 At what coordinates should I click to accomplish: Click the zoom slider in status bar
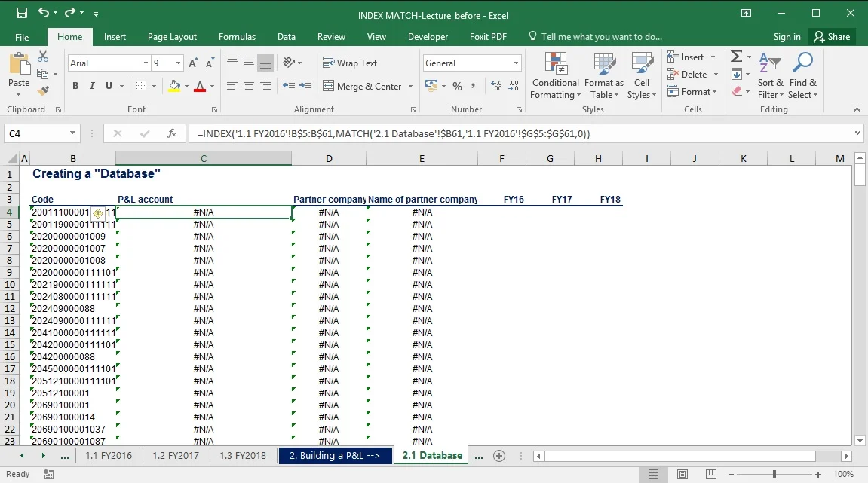pyautogui.click(x=774, y=475)
